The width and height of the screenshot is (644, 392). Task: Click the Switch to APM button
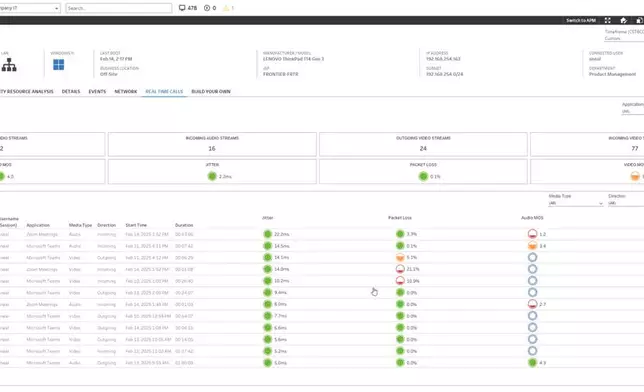[581, 20]
